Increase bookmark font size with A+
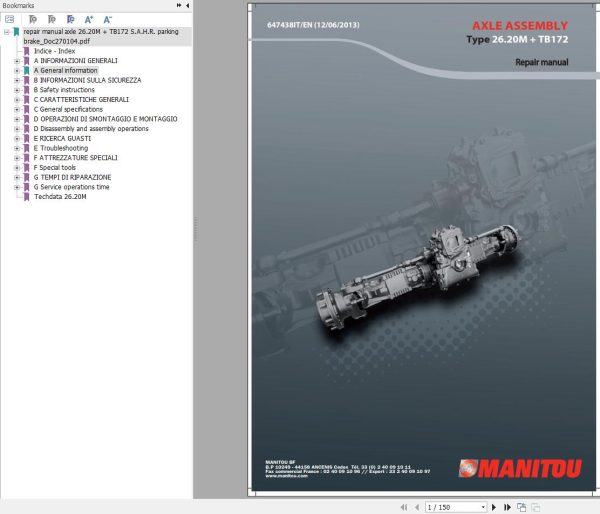 [x=89, y=19]
